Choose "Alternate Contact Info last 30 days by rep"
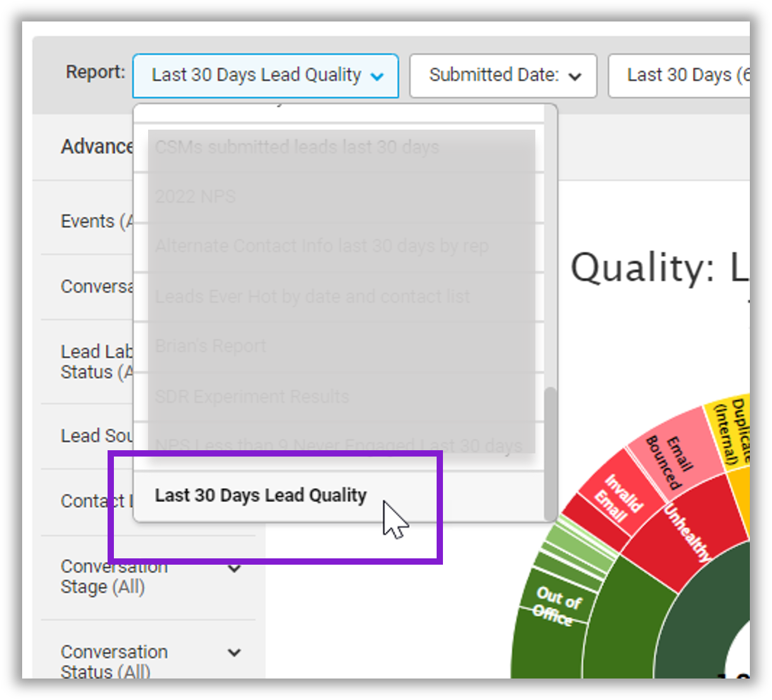772x700 pixels. 322,245
